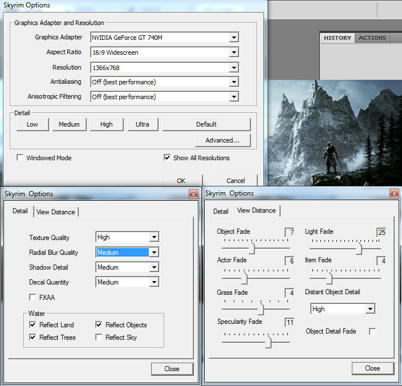The width and height of the screenshot is (402, 386).
Task: Close the Detail tab options window
Action: coord(172,369)
